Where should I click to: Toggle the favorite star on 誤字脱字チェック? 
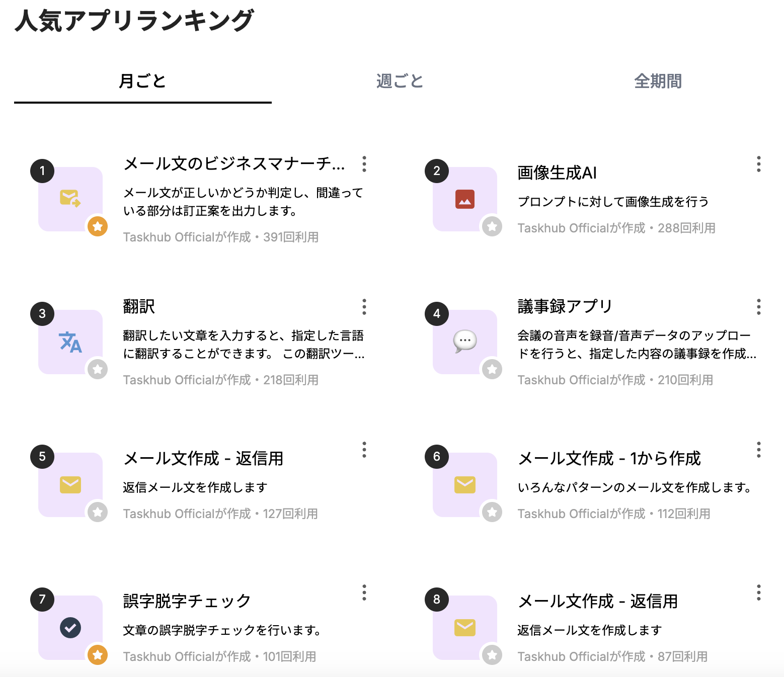coord(98,655)
